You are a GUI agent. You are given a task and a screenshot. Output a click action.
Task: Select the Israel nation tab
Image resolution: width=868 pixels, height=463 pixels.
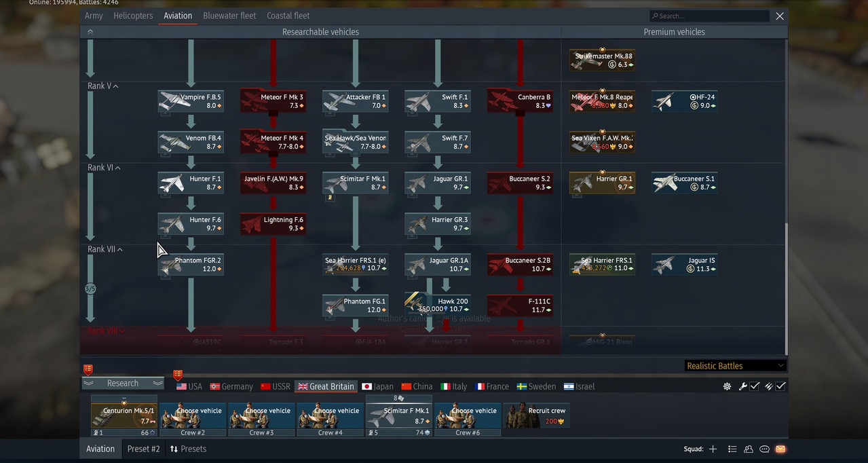click(x=579, y=386)
